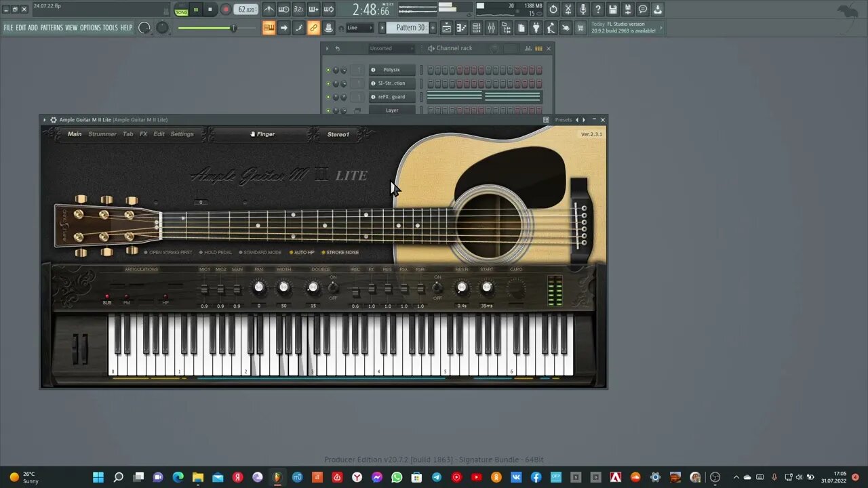Toggle OPEN STRING FIRST option
Viewport: 868px width, 488px height.
(168, 252)
